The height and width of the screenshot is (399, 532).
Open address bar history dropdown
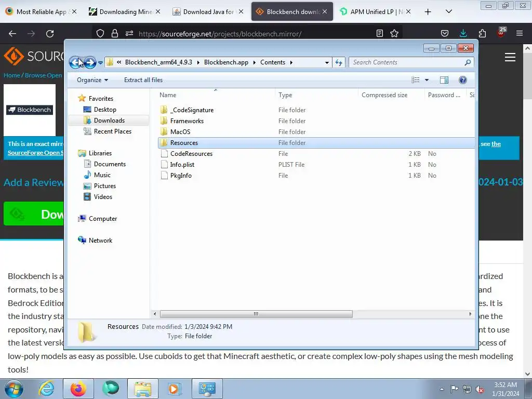tap(327, 62)
